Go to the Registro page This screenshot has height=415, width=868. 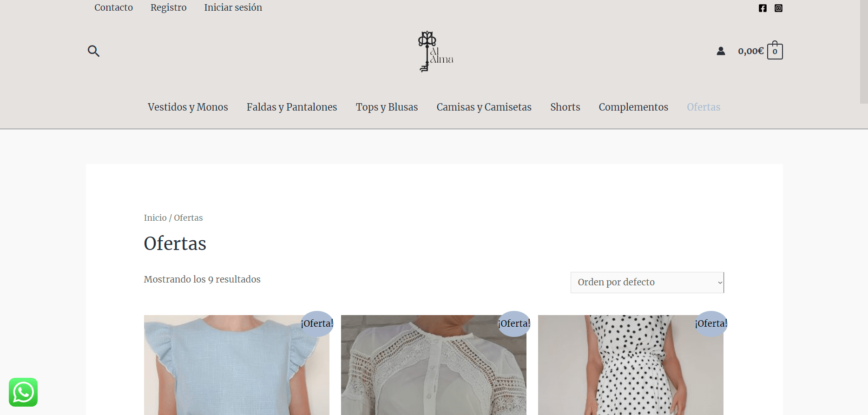tap(168, 7)
